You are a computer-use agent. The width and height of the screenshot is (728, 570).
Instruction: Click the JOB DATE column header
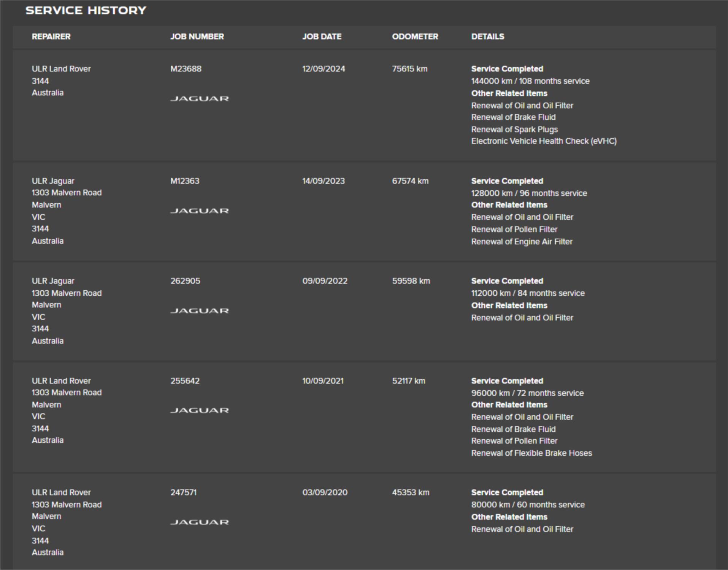[322, 36]
